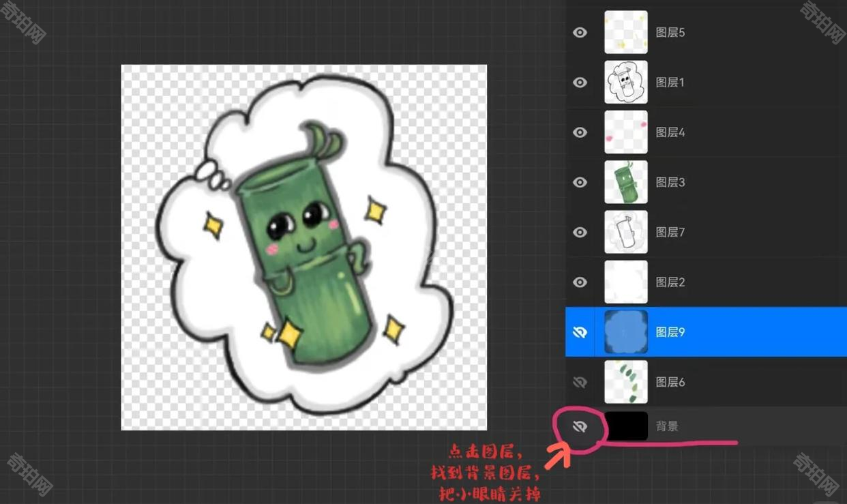The image size is (847, 504).
Task: Show the 背景 layer via its eye icon
Action: [580, 427]
